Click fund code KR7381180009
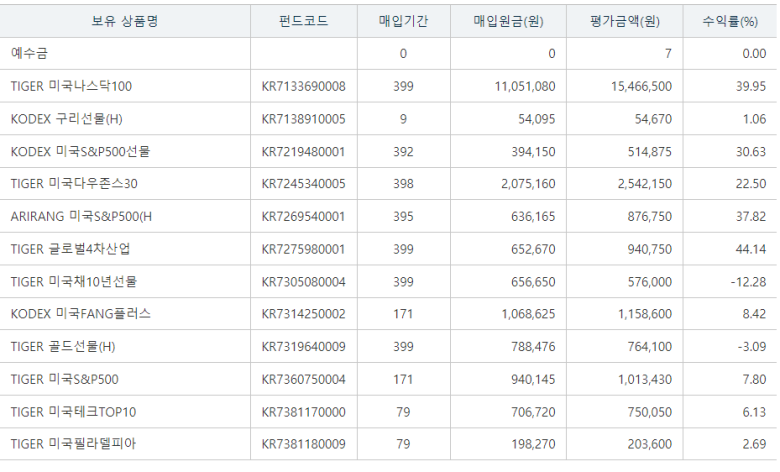This screenshot has height=472, width=780. point(303,444)
